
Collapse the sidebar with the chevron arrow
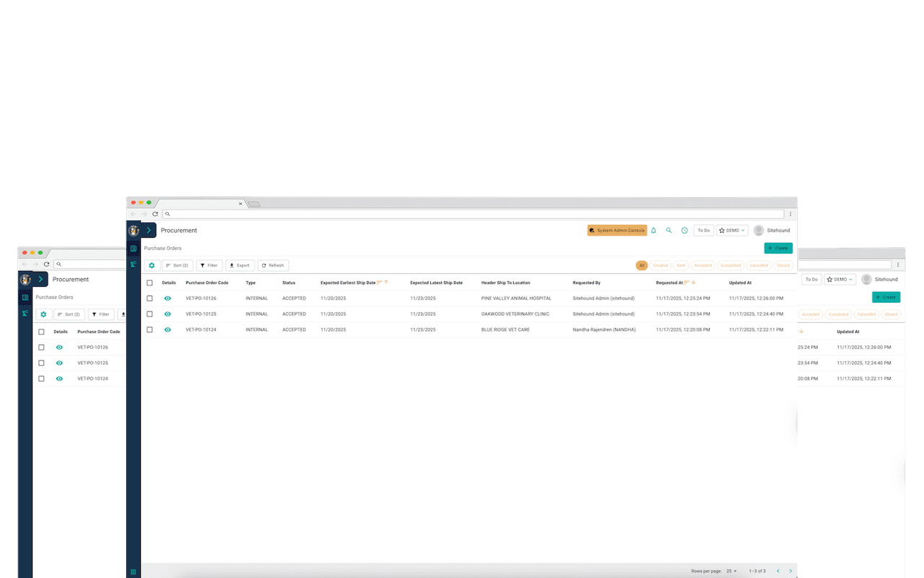click(149, 230)
